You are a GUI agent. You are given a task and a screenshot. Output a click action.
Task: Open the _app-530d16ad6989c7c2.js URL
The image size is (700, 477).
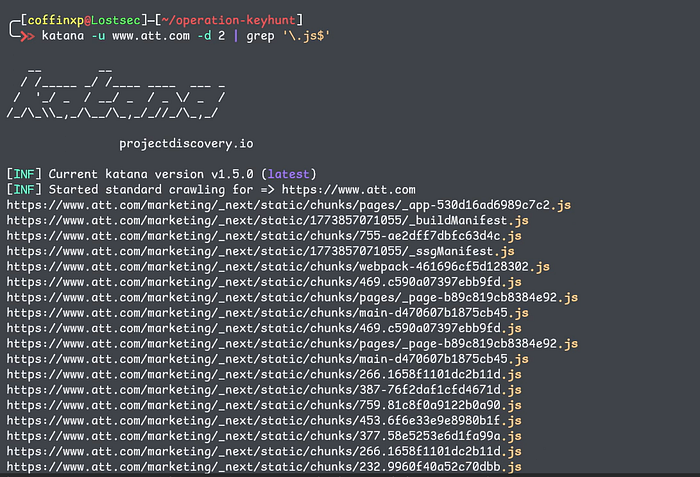[x=288, y=205]
